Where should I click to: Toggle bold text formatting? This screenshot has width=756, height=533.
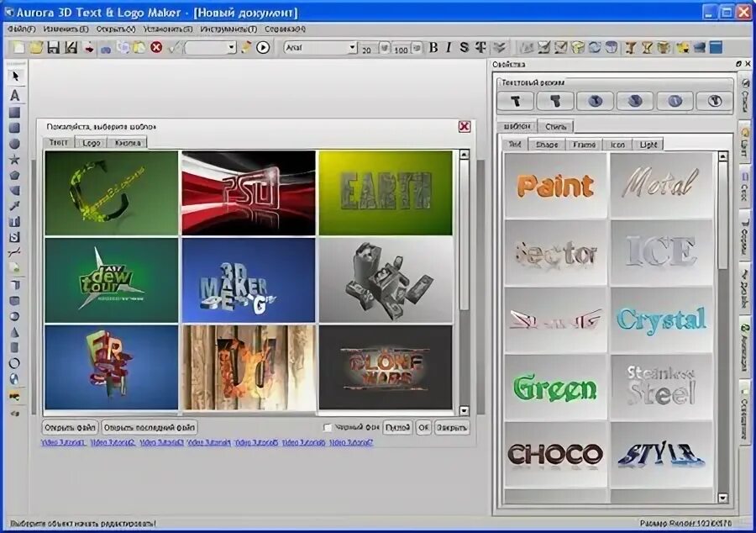coord(433,47)
